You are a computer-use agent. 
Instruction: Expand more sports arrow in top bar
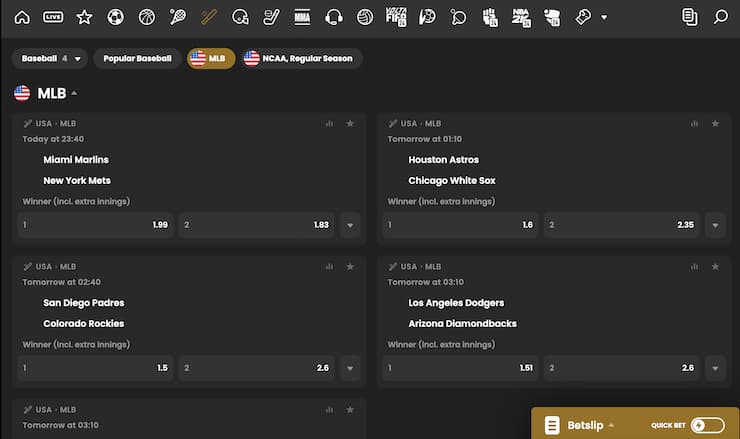[604, 18]
